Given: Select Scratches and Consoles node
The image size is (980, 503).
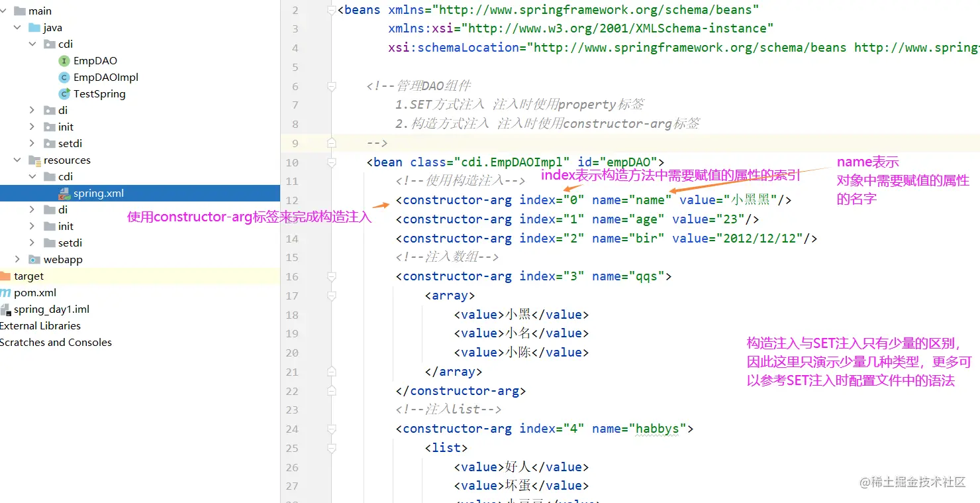Looking at the screenshot, I should coord(56,343).
